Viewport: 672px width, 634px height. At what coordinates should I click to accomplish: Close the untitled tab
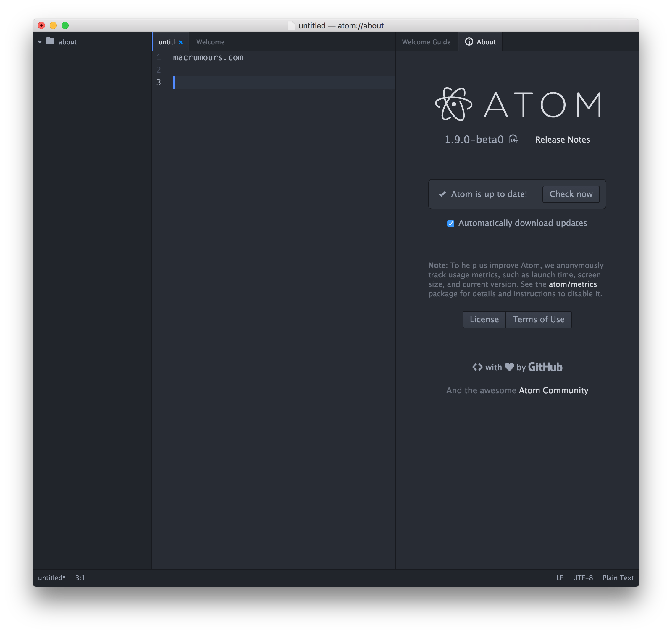(x=181, y=42)
